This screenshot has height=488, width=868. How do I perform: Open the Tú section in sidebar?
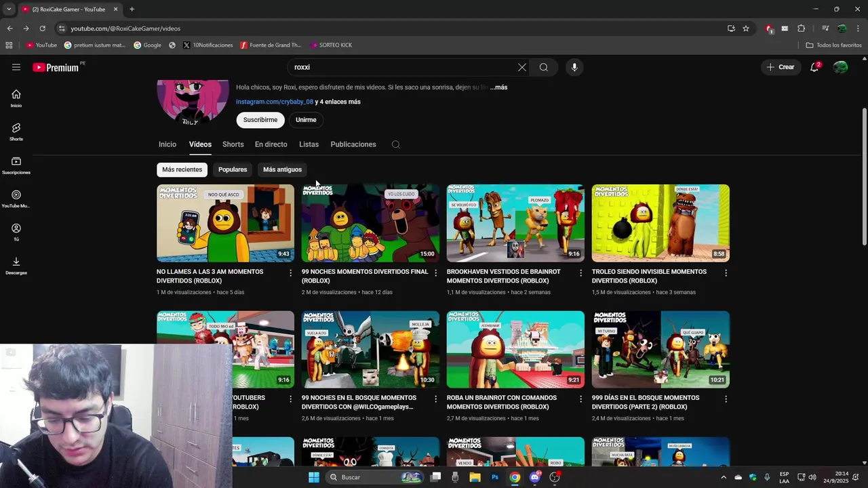(x=16, y=232)
